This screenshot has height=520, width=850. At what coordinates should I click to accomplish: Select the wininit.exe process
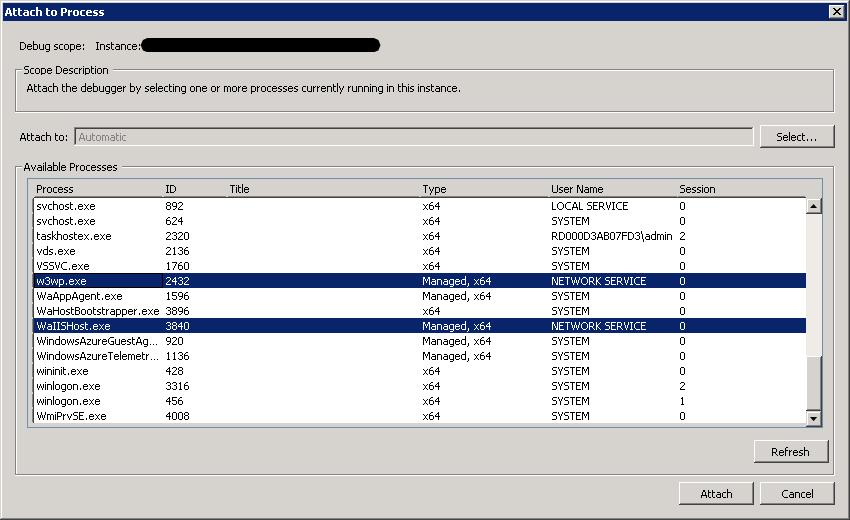[420, 371]
